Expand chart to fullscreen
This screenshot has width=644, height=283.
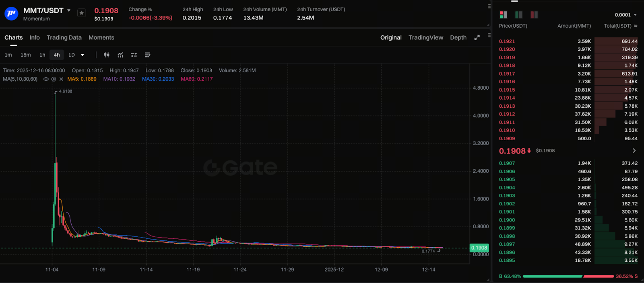click(x=477, y=37)
